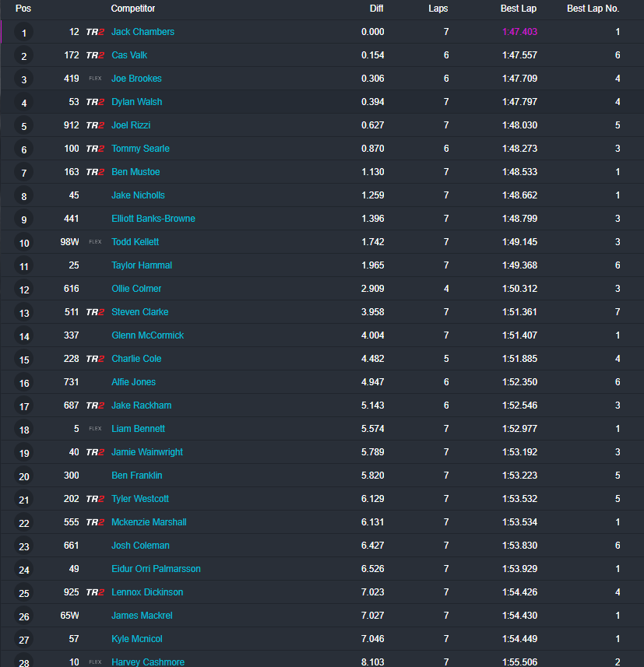Sort by the Pos column header

(23, 9)
